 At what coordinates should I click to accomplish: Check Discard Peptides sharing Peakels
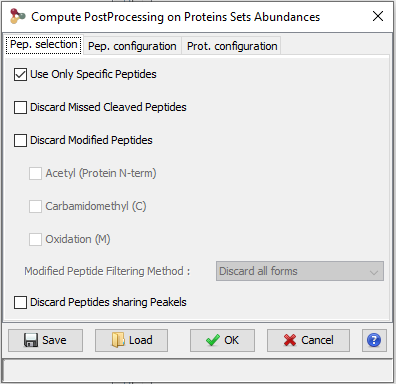coord(20,302)
